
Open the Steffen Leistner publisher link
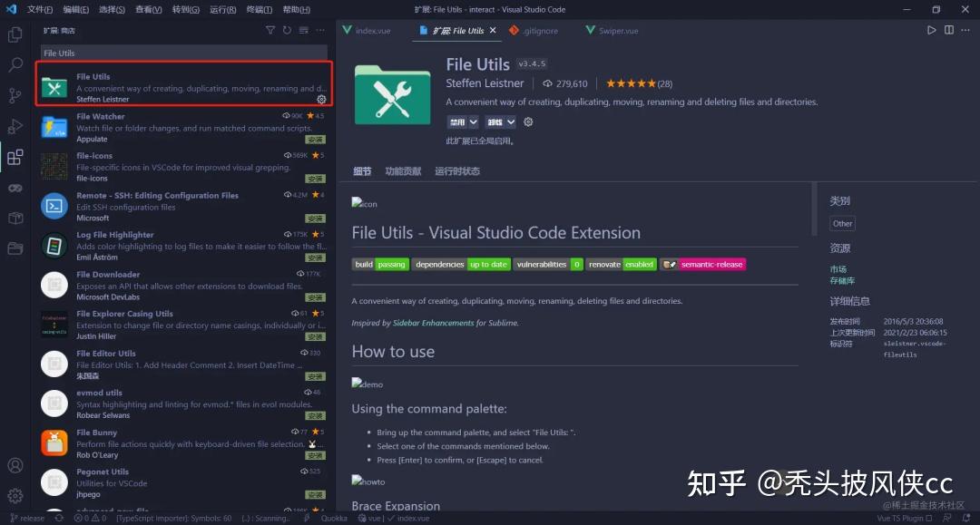click(x=485, y=83)
